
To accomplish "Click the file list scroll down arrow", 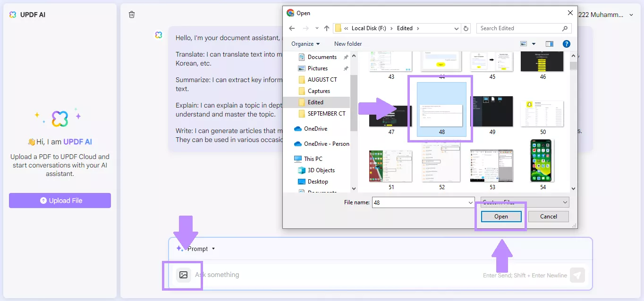I will [574, 189].
